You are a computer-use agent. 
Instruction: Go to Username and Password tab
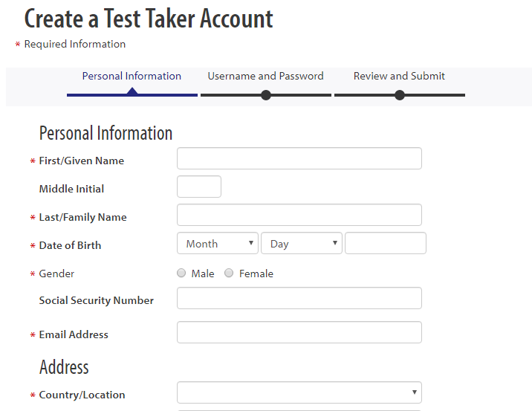(266, 76)
